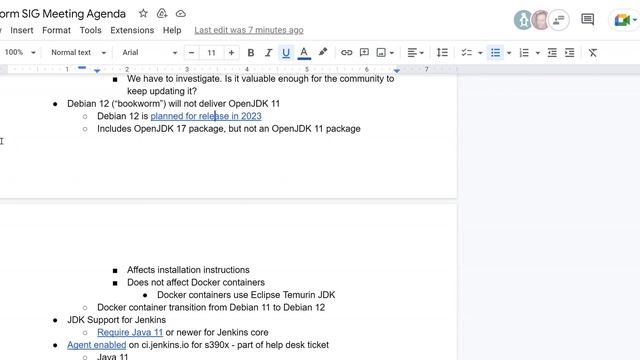Click the decrease indent icon
Image resolution: width=640 pixels, height=360 pixels.
click(552, 52)
